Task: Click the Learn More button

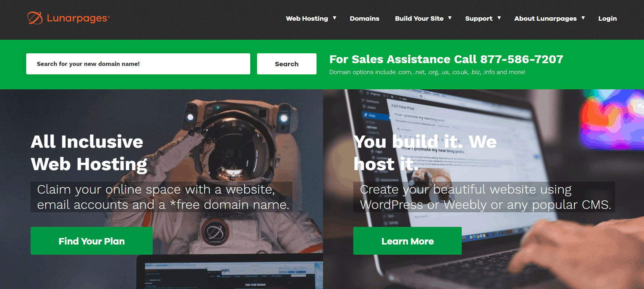Action: tap(407, 241)
